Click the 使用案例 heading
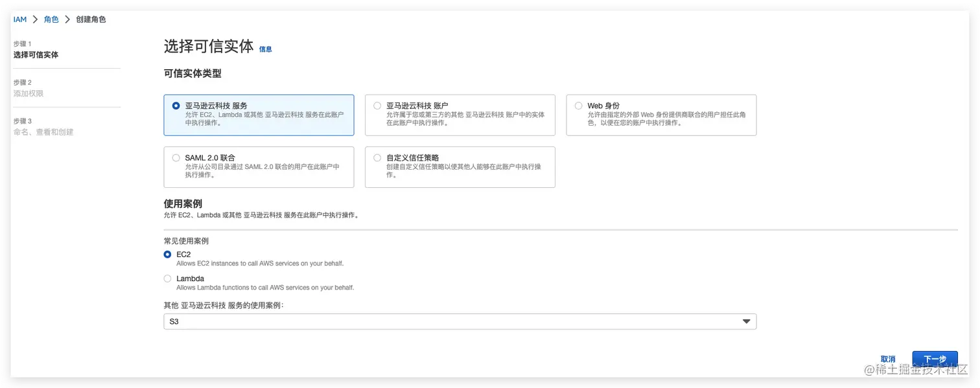The height and width of the screenshot is (388, 980). [183, 203]
